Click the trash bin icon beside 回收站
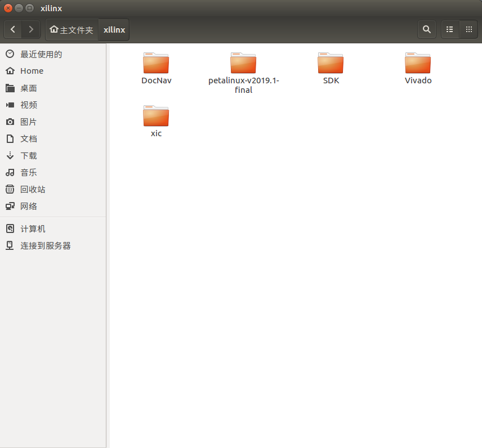Screen dimensions: 482x448 coord(10,189)
